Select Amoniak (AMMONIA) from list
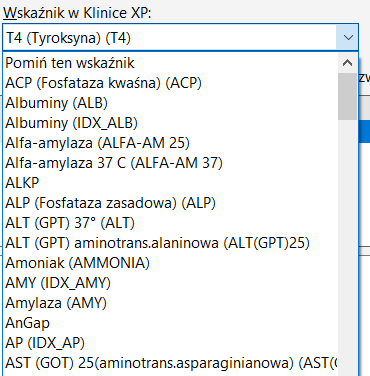The height and width of the screenshot is (376, 370). (x=171, y=263)
